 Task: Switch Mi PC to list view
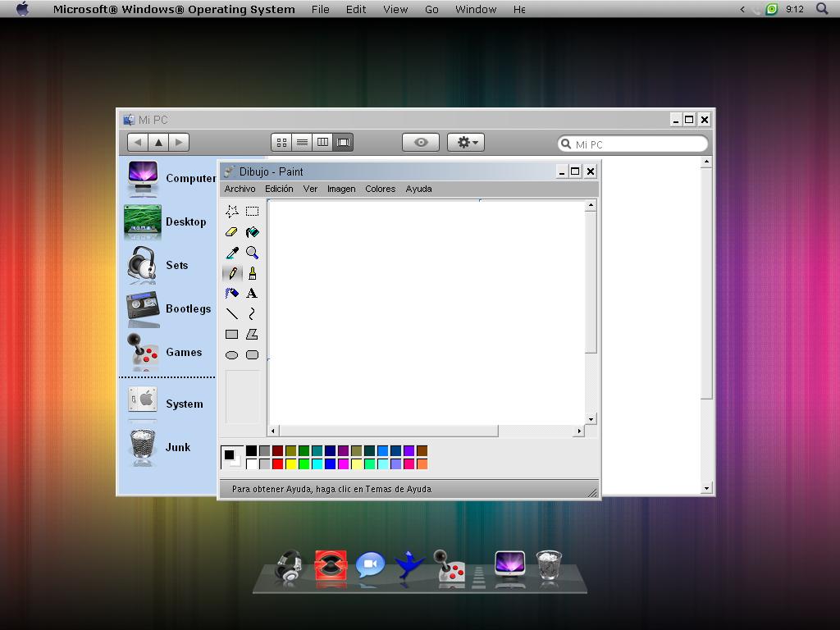pos(302,143)
